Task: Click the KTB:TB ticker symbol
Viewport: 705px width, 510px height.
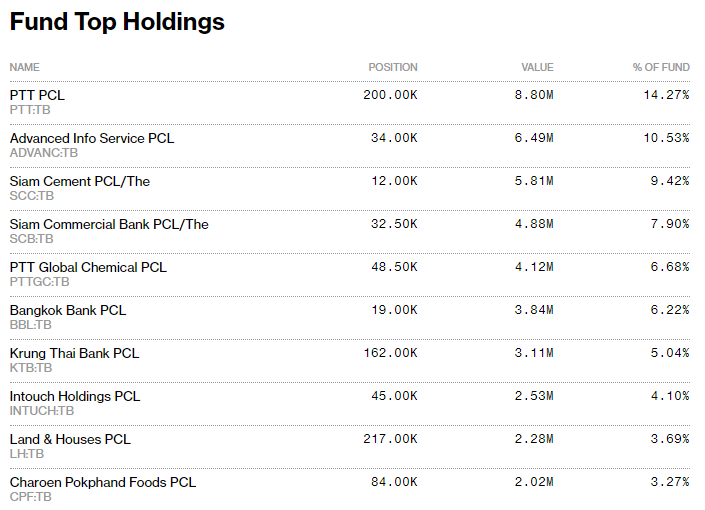Action: click(31, 367)
